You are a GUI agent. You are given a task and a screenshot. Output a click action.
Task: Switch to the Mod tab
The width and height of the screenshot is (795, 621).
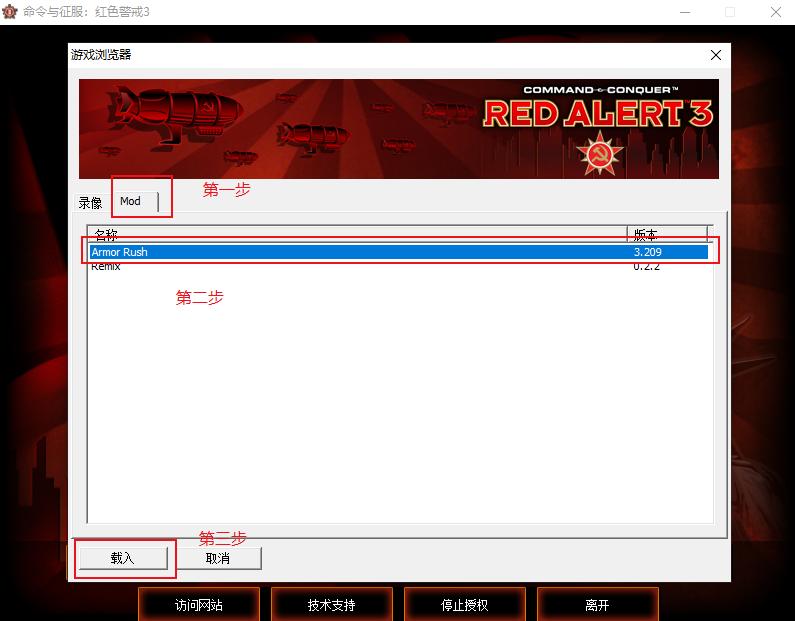(x=136, y=201)
